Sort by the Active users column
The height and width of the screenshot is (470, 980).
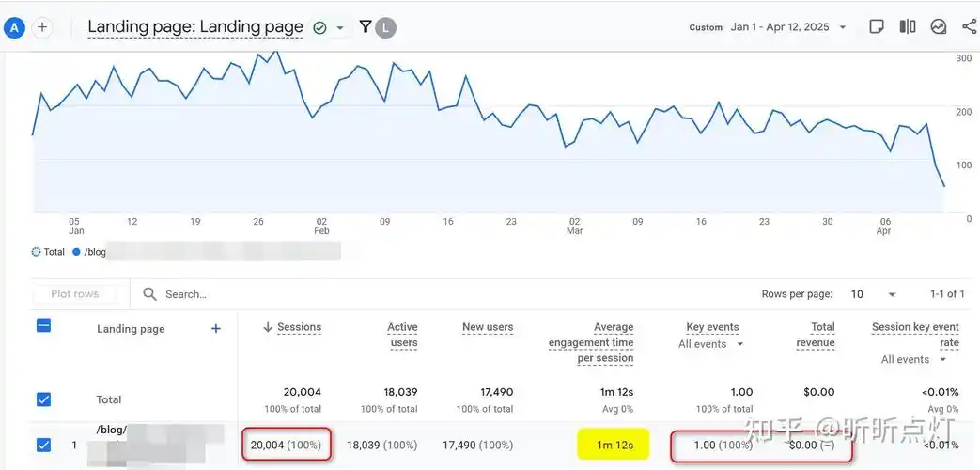[402, 335]
